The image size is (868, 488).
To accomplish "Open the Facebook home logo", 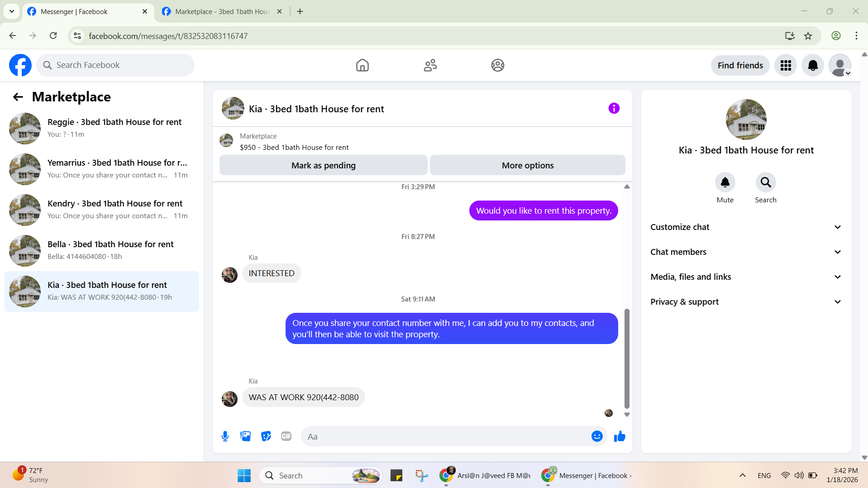I will click(x=20, y=65).
